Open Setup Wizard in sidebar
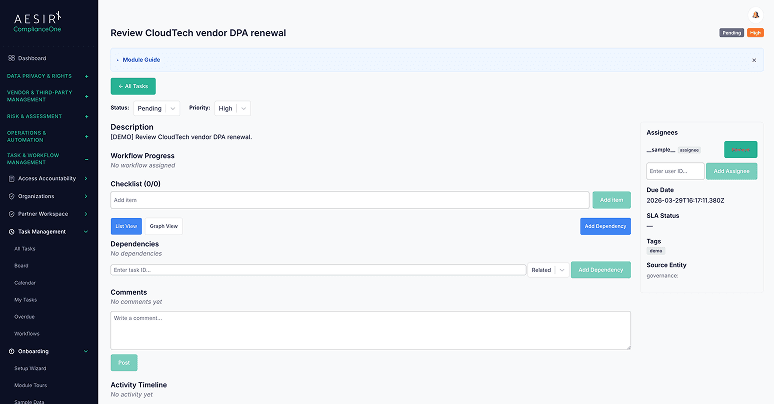Image resolution: width=774 pixels, height=404 pixels. coord(30,368)
